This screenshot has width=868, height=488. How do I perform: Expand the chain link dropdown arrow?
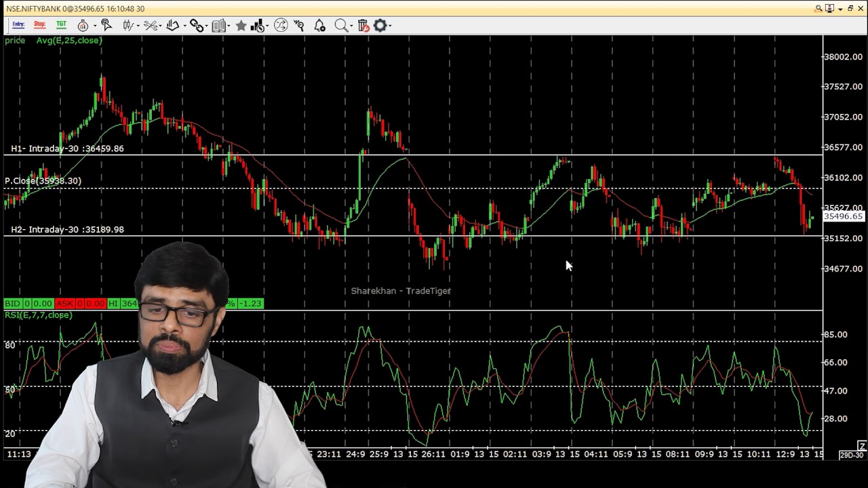[207, 26]
